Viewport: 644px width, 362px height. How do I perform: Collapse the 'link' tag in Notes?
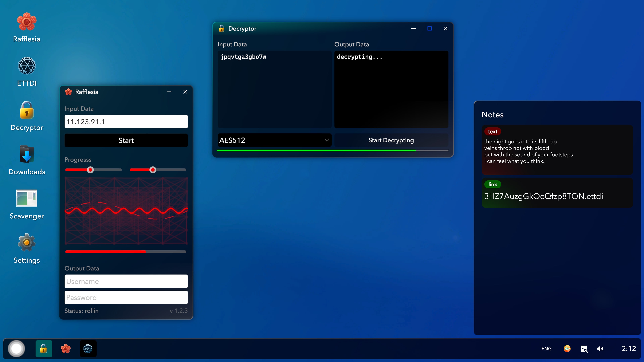493,184
